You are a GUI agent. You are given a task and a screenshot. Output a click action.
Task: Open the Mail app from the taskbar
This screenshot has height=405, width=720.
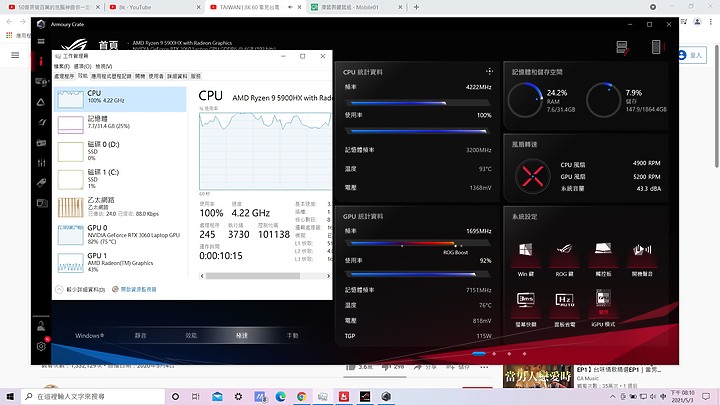[x=217, y=396]
